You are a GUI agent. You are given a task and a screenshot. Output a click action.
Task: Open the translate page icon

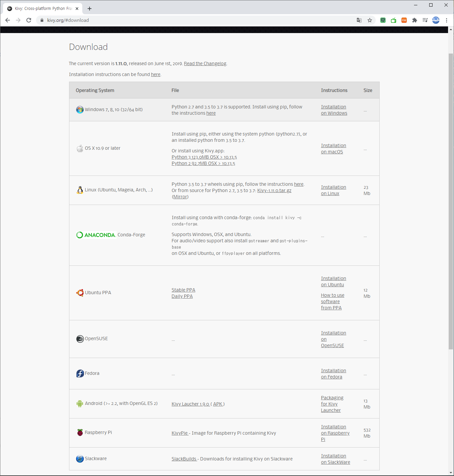pyautogui.click(x=359, y=20)
